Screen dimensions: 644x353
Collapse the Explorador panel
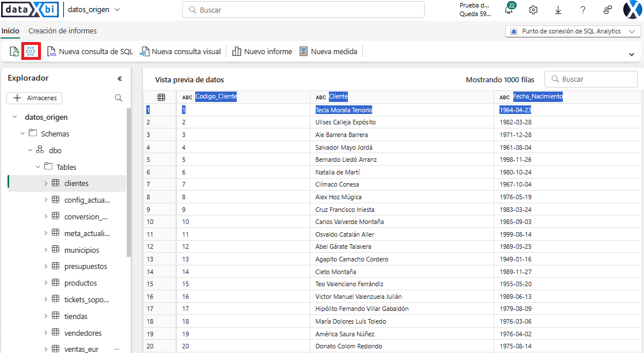[x=119, y=78]
